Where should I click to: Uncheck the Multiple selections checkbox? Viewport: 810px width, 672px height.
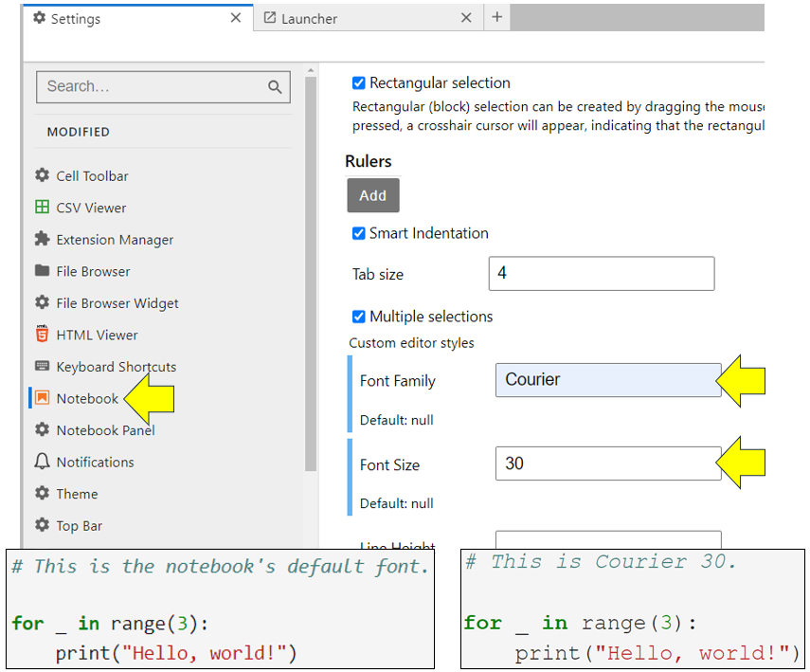click(x=358, y=317)
